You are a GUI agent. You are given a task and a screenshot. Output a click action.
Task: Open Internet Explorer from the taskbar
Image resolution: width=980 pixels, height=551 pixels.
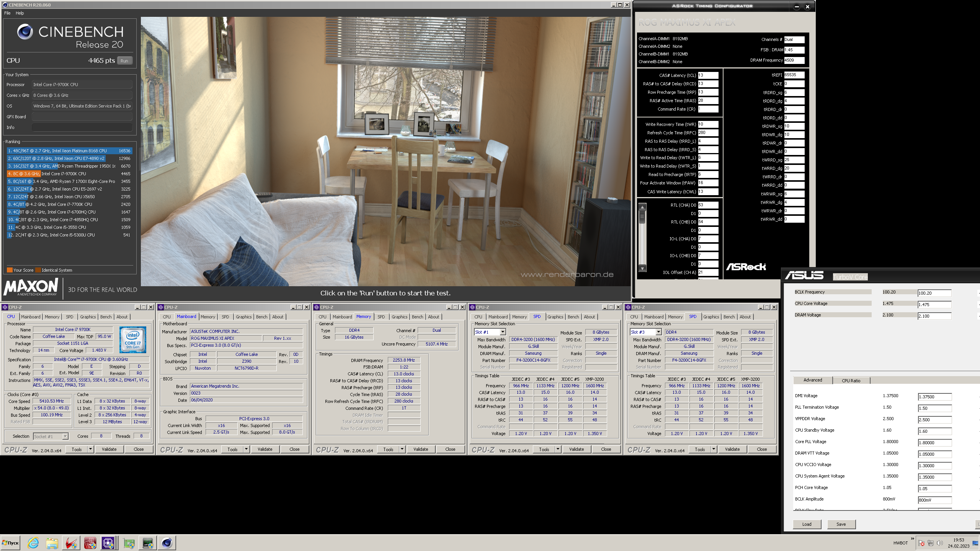point(33,543)
